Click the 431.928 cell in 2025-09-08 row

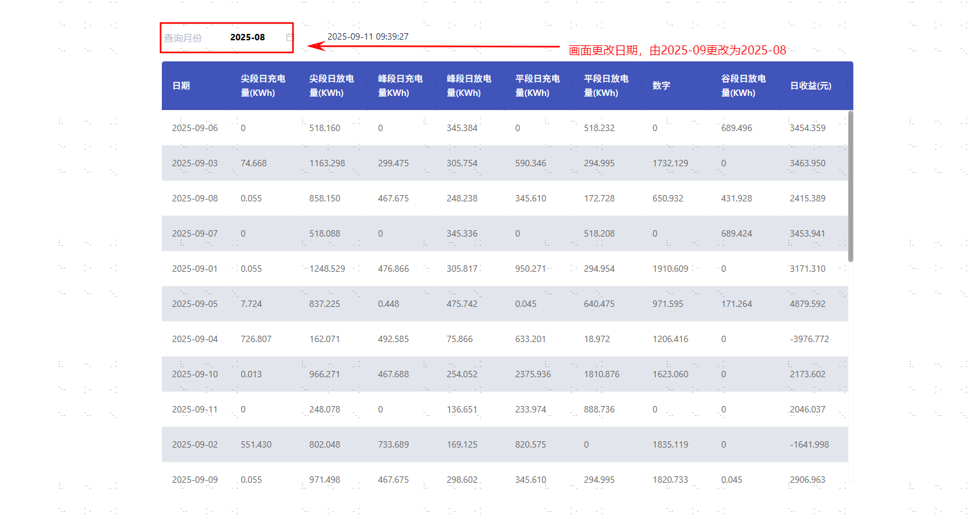tap(736, 198)
